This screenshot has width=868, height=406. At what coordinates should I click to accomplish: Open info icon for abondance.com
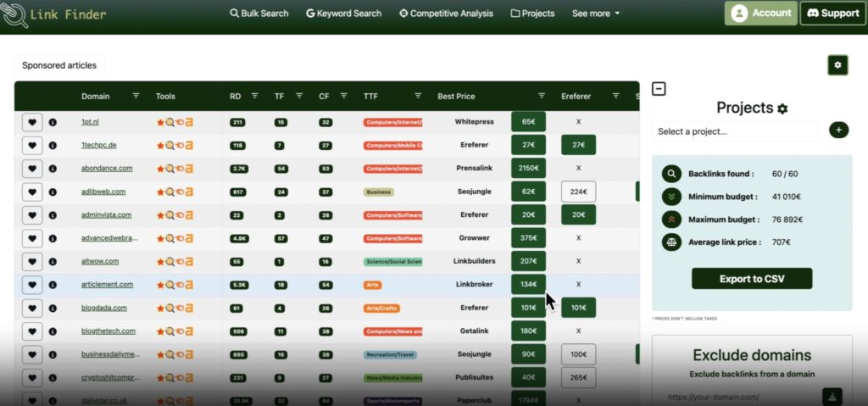53,169
